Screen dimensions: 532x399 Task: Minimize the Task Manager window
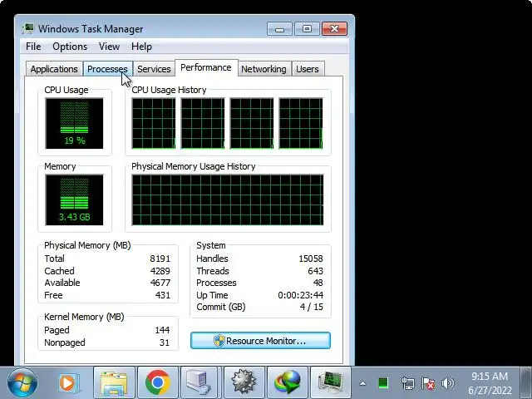pyautogui.click(x=279, y=29)
